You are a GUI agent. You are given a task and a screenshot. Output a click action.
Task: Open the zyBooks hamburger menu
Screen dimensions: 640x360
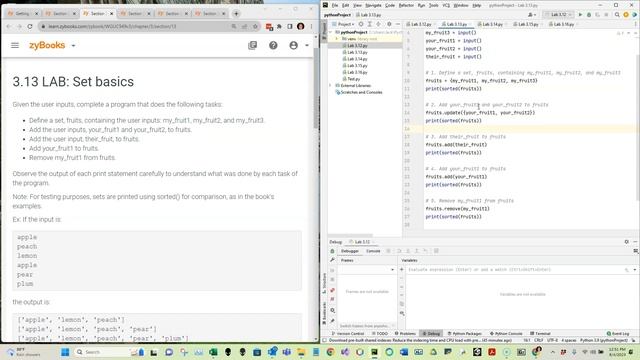15,45
